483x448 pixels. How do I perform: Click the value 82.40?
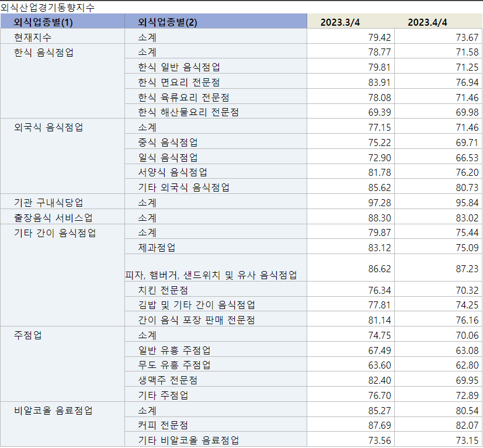(x=380, y=380)
